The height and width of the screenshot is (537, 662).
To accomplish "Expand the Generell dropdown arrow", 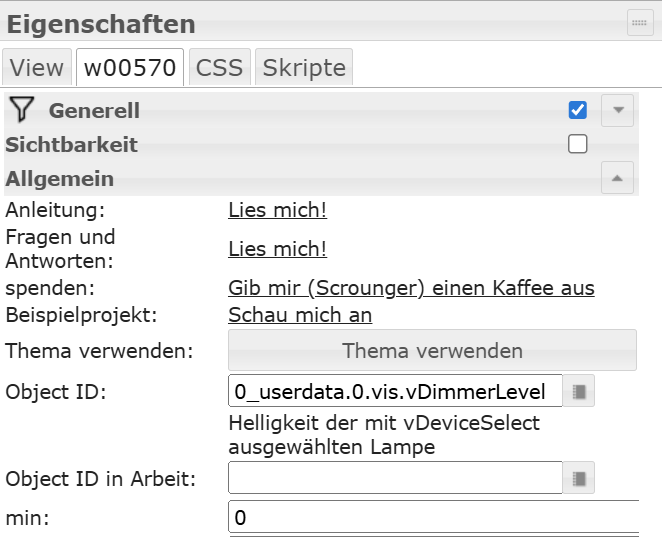I will (x=617, y=110).
